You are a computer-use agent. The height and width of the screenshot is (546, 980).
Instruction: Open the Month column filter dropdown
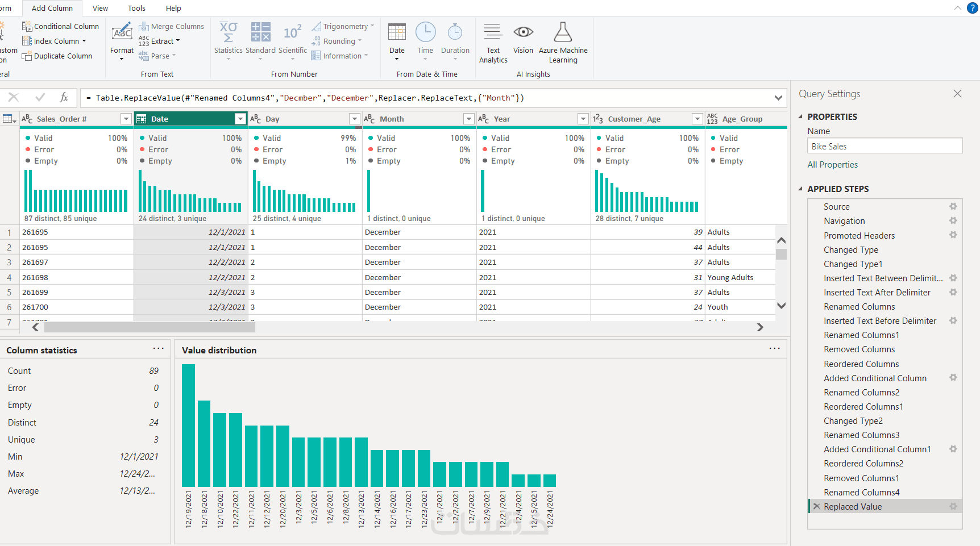[469, 119]
